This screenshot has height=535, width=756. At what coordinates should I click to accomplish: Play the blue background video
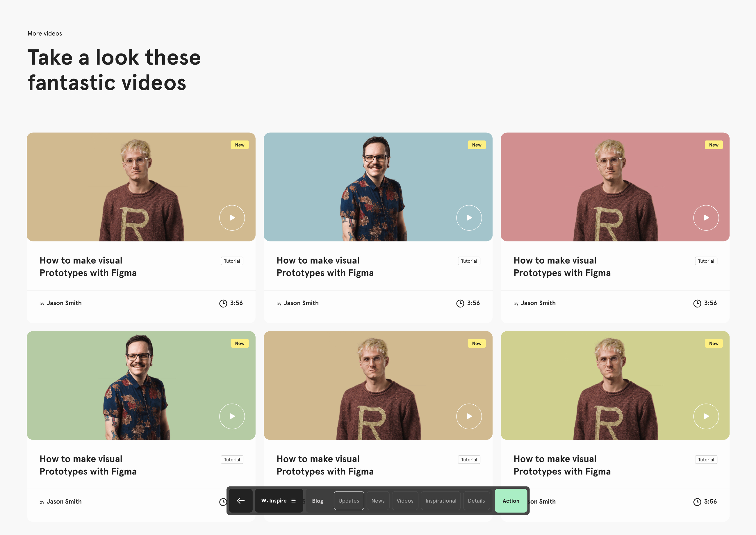pos(469,218)
